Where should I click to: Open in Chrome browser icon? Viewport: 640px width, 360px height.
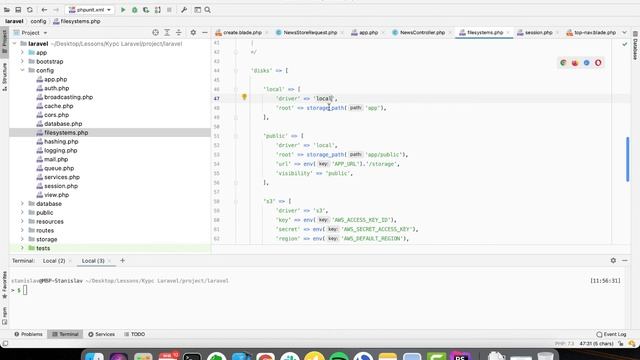(x=563, y=63)
